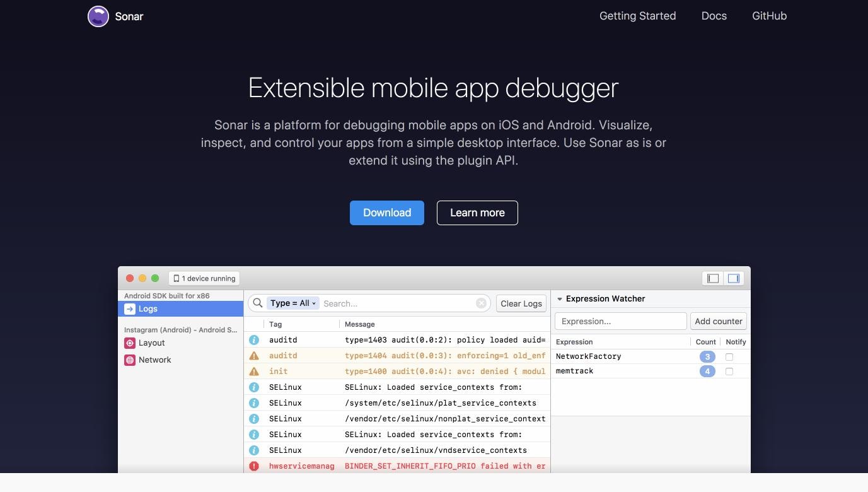Click the error icon on the hwservicemanag row

tap(254, 466)
